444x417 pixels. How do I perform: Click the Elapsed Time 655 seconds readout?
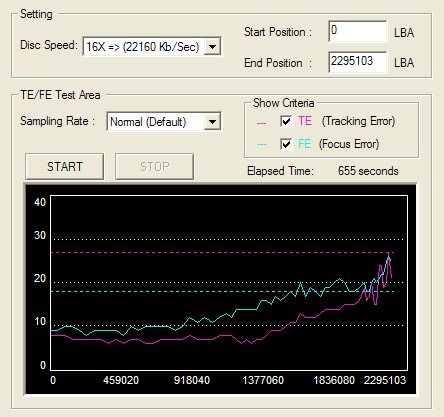coord(368,171)
